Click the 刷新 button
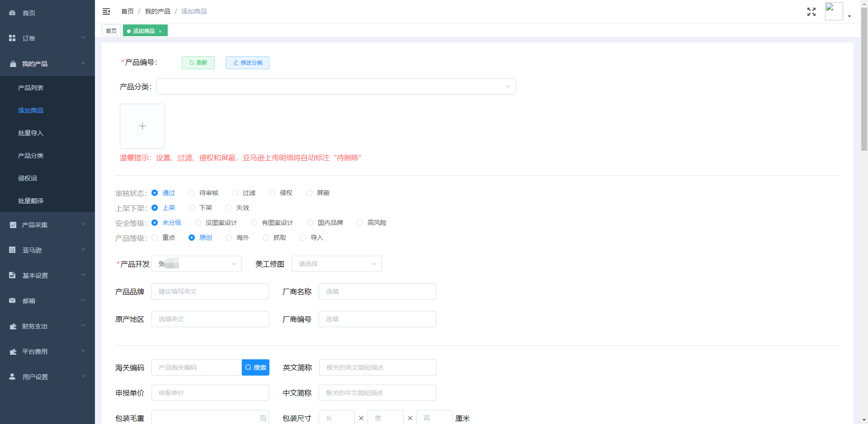 [x=198, y=63]
